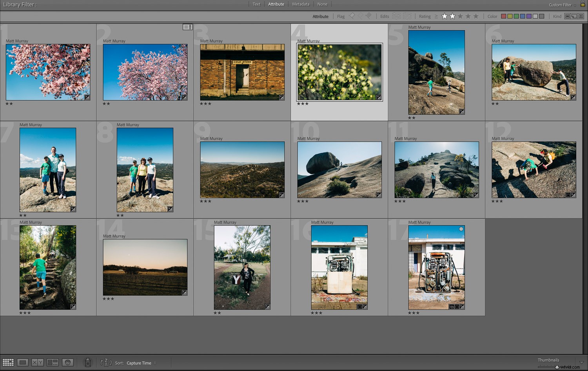Select the rusty gas pump photo thumbnail
The height and width of the screenshot is (371, 588).
[x=436, y=267]
